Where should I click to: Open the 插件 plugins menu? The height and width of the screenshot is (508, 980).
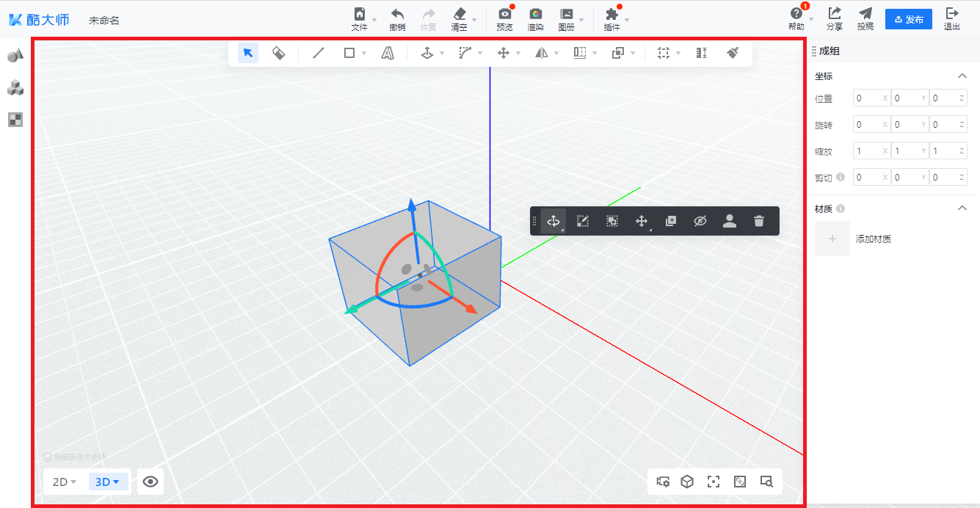612,19
